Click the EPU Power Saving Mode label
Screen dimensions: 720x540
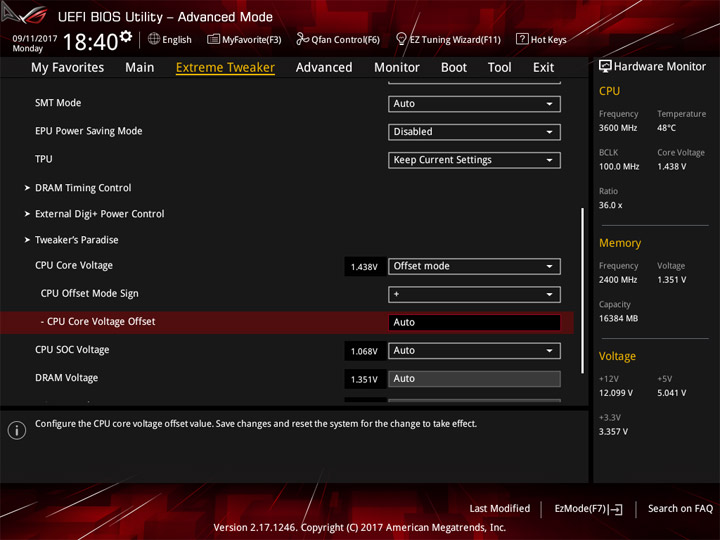point(89,131)
